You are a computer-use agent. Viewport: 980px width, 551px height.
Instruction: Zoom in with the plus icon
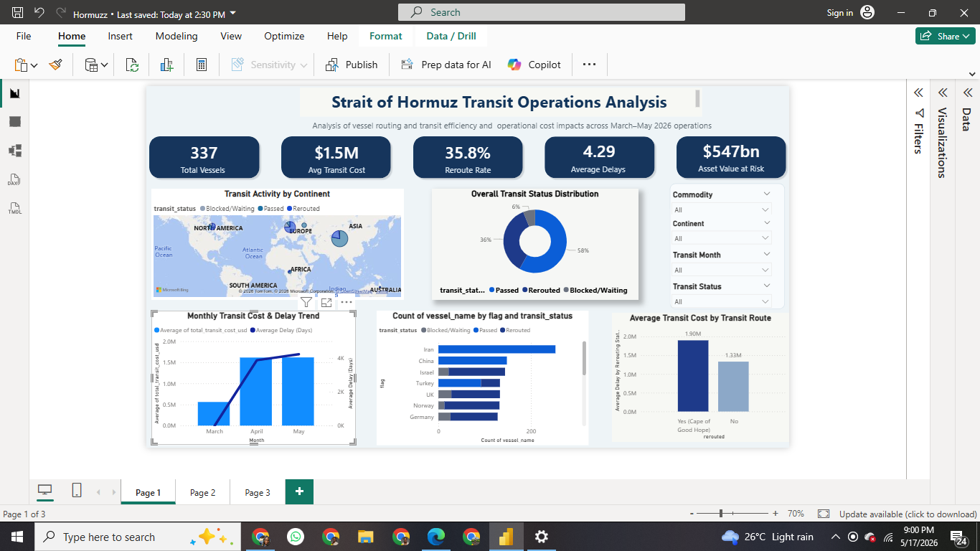point(775,514)
